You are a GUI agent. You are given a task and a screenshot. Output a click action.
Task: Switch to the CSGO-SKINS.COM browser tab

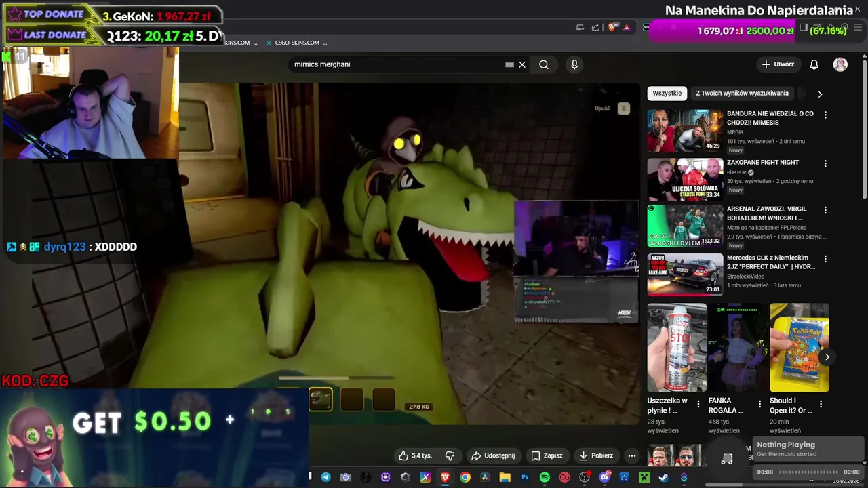coord(296,43)
